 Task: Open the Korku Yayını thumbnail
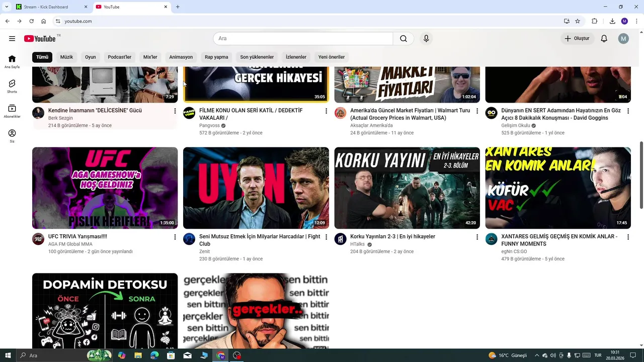point(407,188)
